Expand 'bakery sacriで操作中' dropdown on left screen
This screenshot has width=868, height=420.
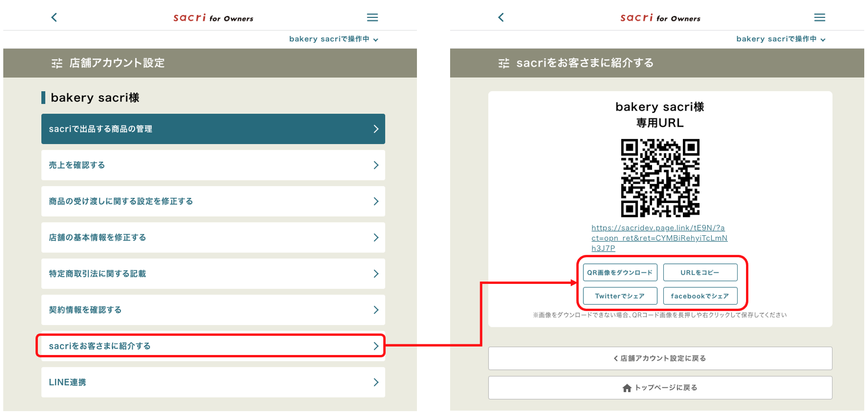(x=333, y=39)
